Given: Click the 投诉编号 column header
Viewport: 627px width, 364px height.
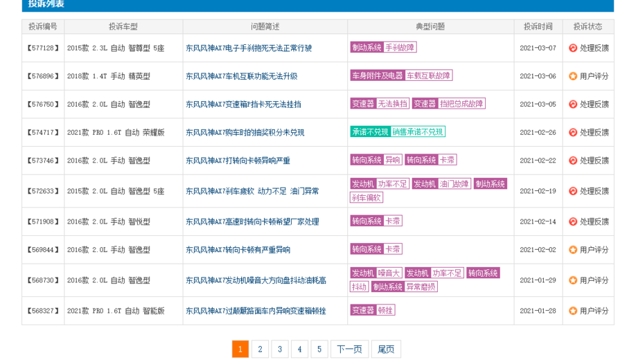Looking at the screenshot, I should [x=43, y=26].
